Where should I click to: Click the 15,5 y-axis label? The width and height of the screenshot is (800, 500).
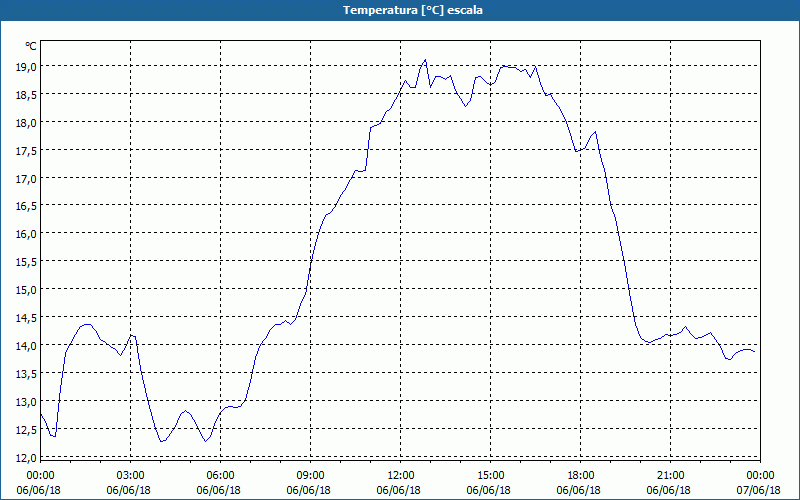click(x=27, y=262)
